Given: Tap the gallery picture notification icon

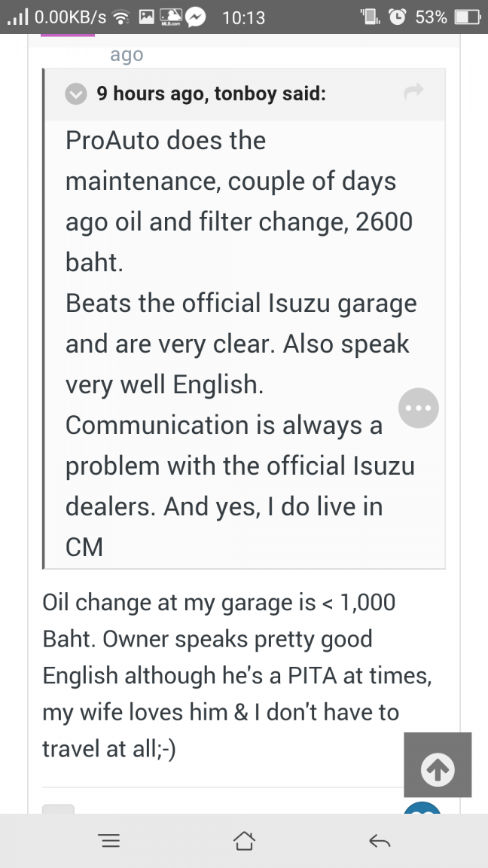Looking at the screenshot, I should (x=145, y=17).
